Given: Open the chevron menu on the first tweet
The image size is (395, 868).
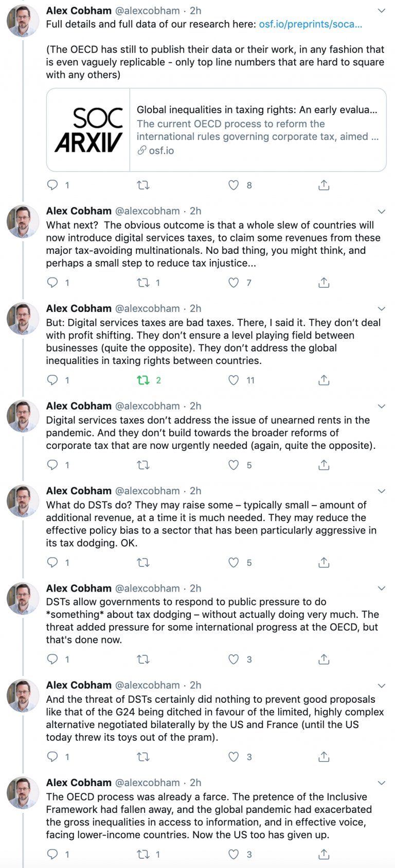Looking at the screenshot, I should coord(381,11).
